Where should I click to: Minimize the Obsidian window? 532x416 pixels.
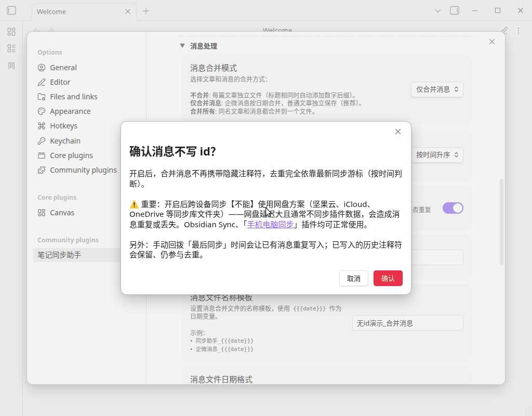click(475, 10)
